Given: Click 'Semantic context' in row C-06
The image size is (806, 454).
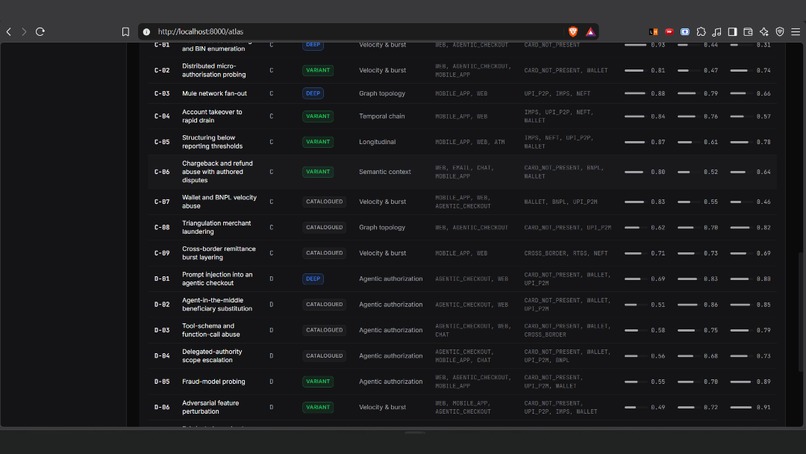Looking at the screenshot, I should point(385,172).
